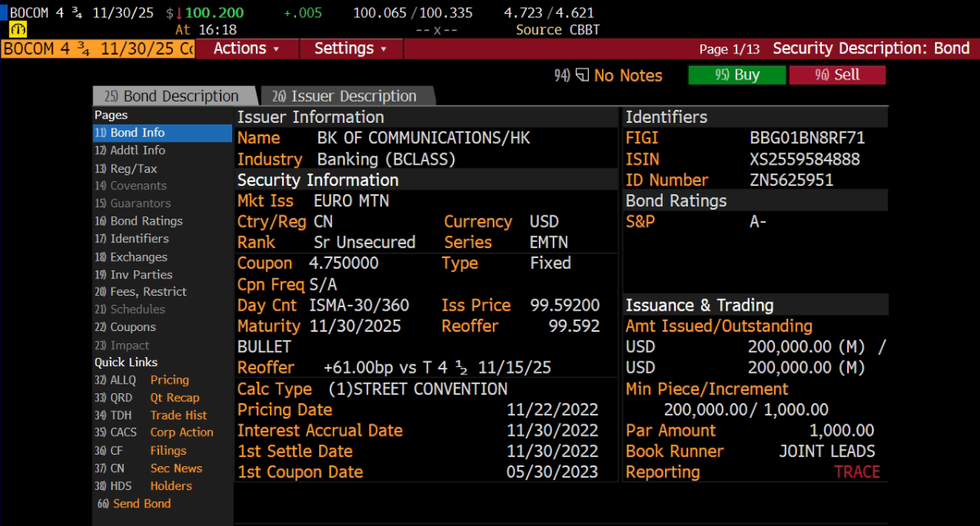980x526 pixels.
Task: Open CACS Corp Action quick link
Action: tap(153, 432)
